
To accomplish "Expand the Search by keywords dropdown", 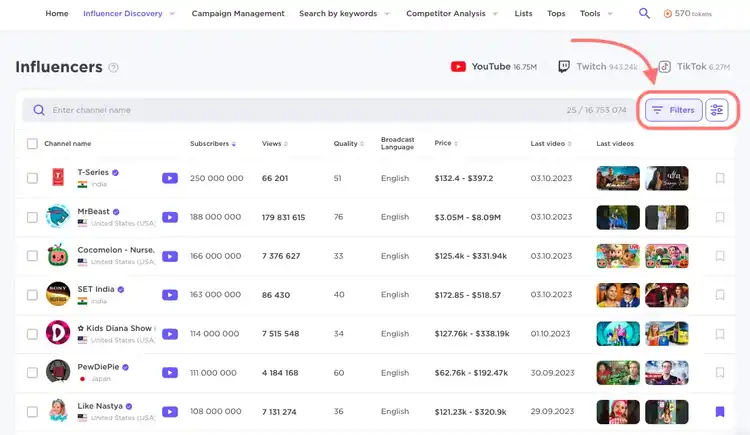I will [387, 14].
